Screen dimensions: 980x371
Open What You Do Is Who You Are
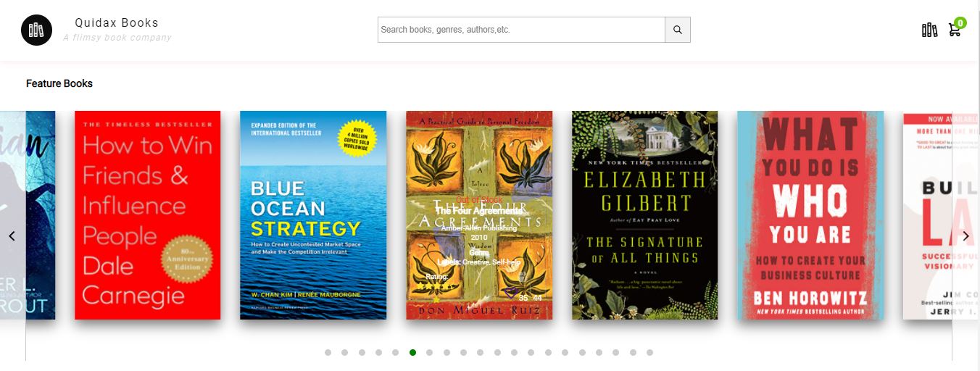click(x=810, y=215)
